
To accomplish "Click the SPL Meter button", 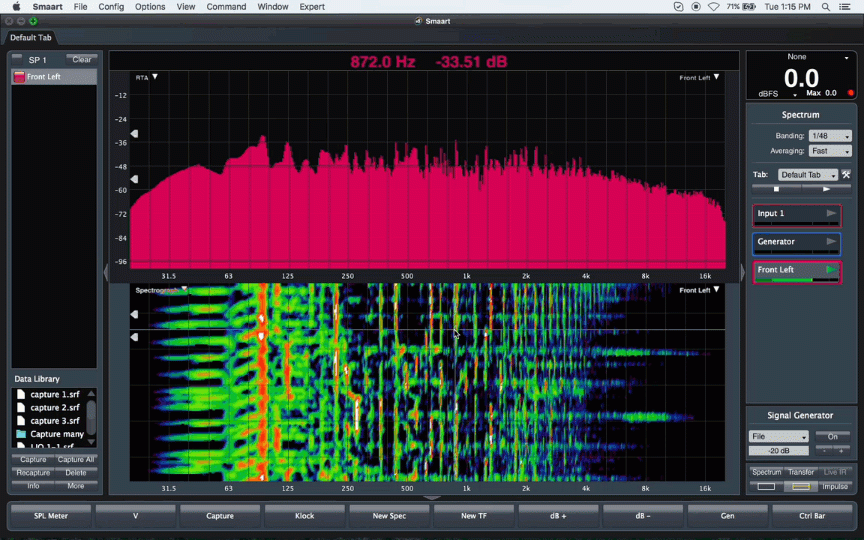I will click(x=50, y=516).
